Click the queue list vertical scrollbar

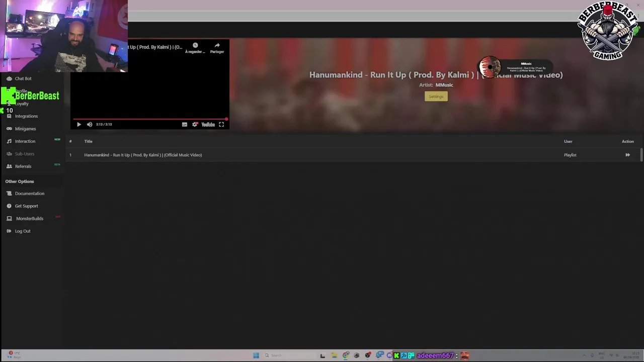pos(641,155)
